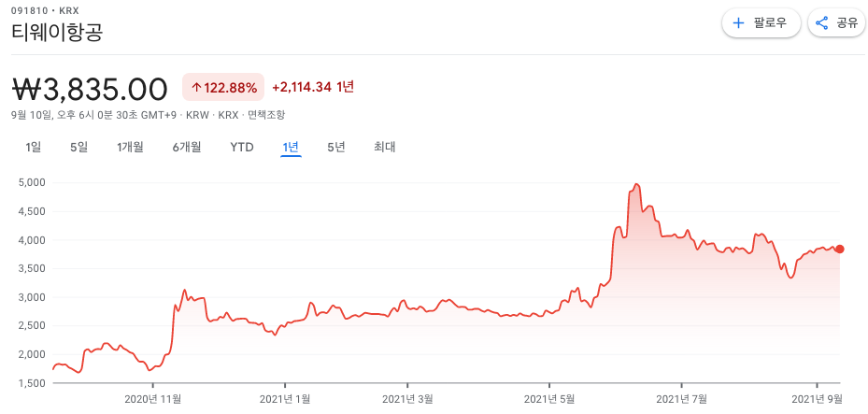Open the 5년 range tab

pos(336,148)
